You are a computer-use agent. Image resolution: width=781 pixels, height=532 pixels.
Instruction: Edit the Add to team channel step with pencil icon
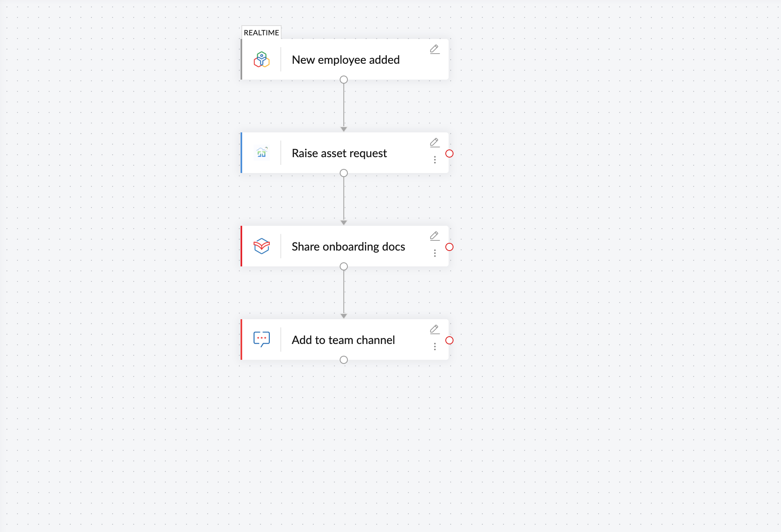[x=434, y=329]
